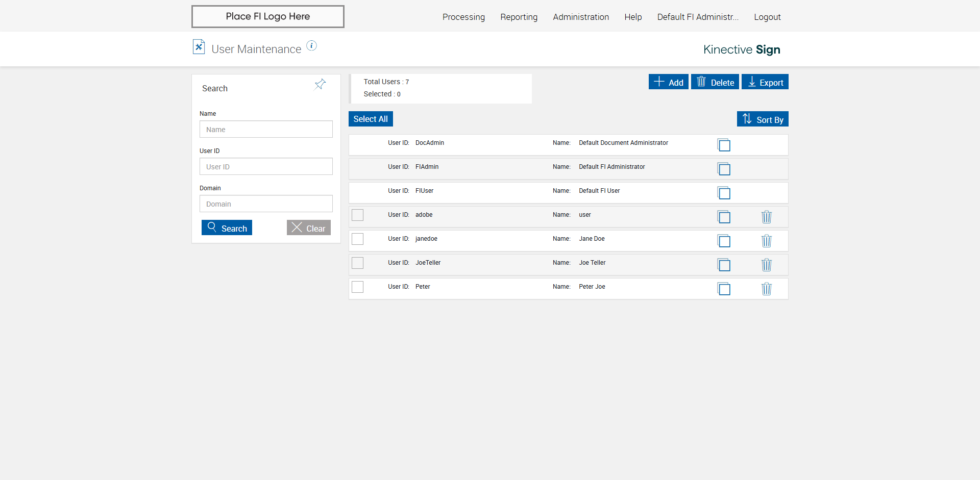
Task: Select the janedoe row checkbox
Action: 358,239
